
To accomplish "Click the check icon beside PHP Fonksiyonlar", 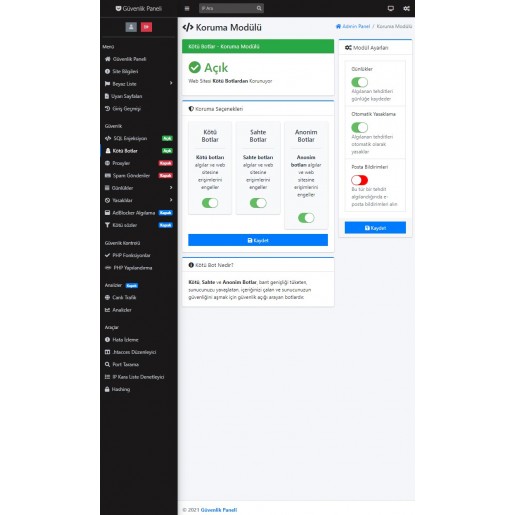I will 107,255.
